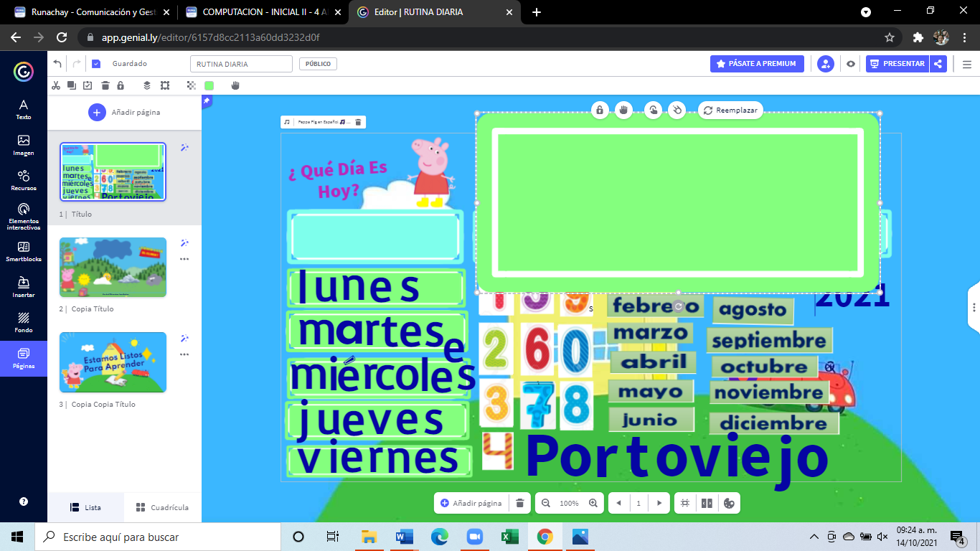Viewport: 980px width, 551px height.
Task: Toggle lock on the selected element
Action: [600, 110]
